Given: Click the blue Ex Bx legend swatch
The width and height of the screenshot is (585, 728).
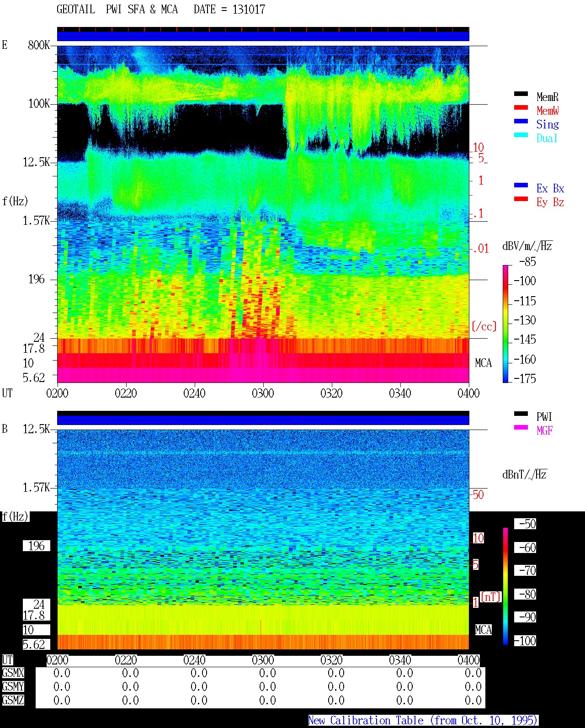Looking at the screenshot, I should [x=521, y=186].
